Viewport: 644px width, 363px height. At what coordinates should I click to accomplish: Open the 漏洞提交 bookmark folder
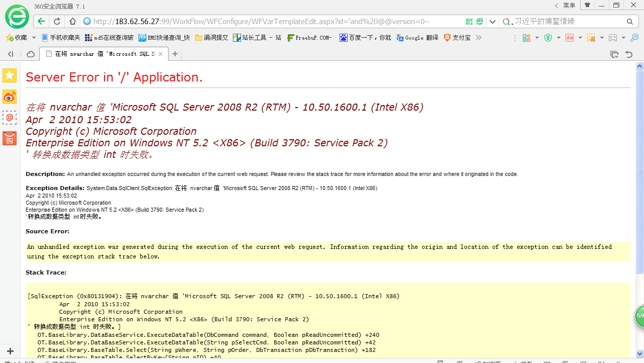tap(212, 38)
